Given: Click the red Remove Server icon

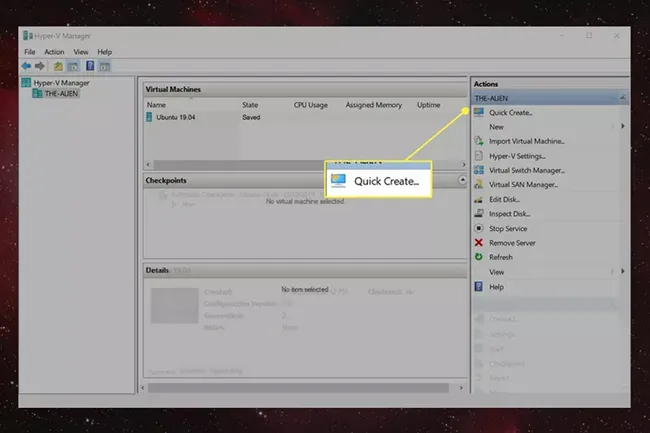Looking at the screenshot, I should (480, 243).
